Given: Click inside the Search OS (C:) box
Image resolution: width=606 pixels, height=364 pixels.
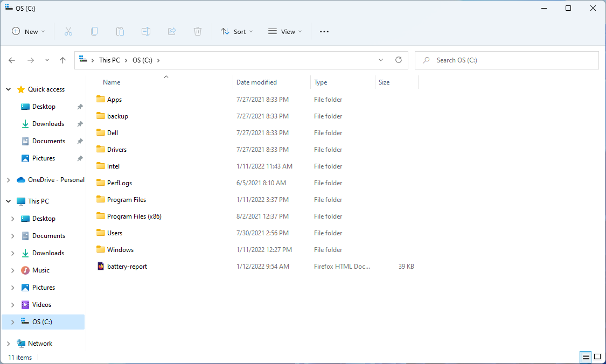Looking at the screenshot, I should tap(506, 60).
